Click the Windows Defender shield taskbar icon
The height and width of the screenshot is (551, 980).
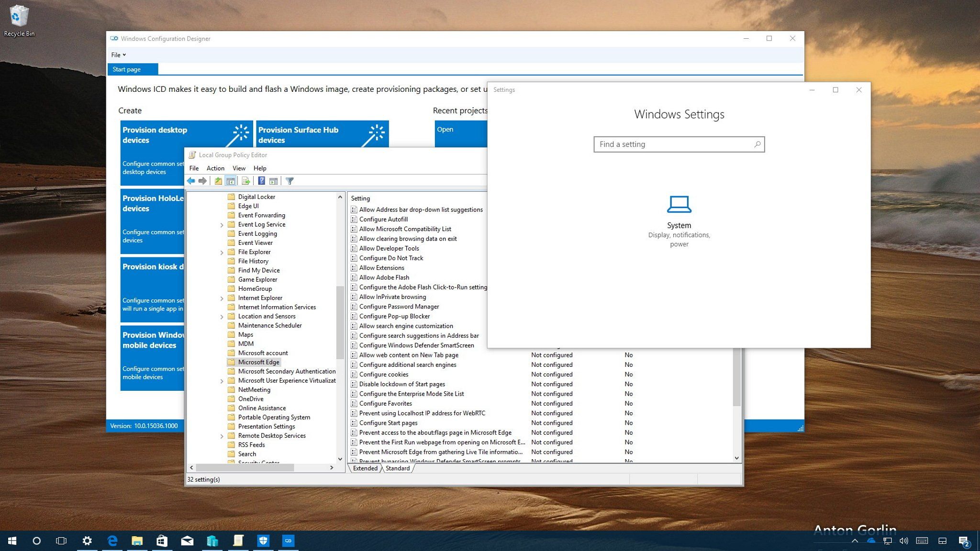263,541
